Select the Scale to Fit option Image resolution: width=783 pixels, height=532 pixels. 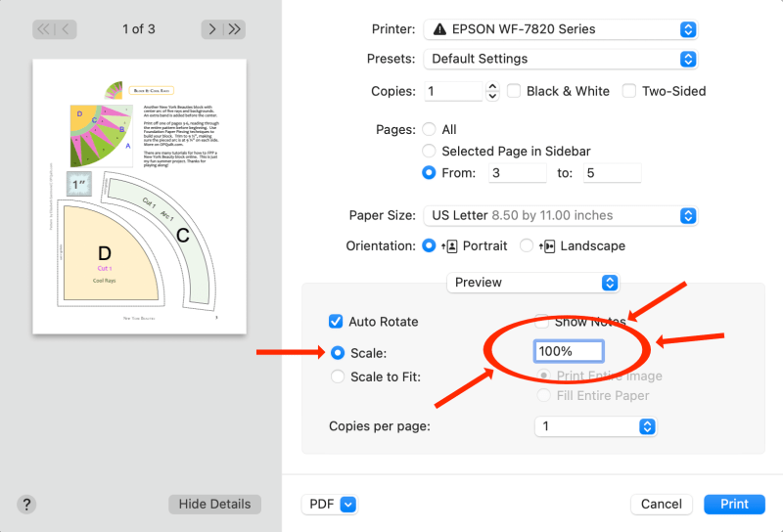338,377
